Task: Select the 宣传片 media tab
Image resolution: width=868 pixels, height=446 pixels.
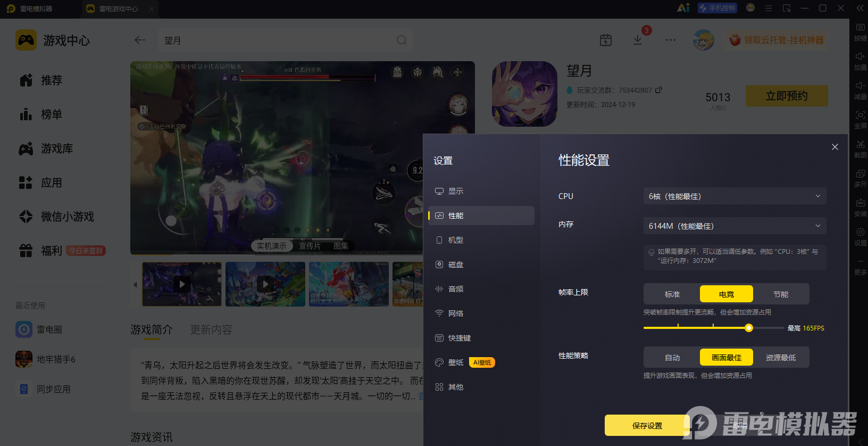Action: tap(310, 246)
